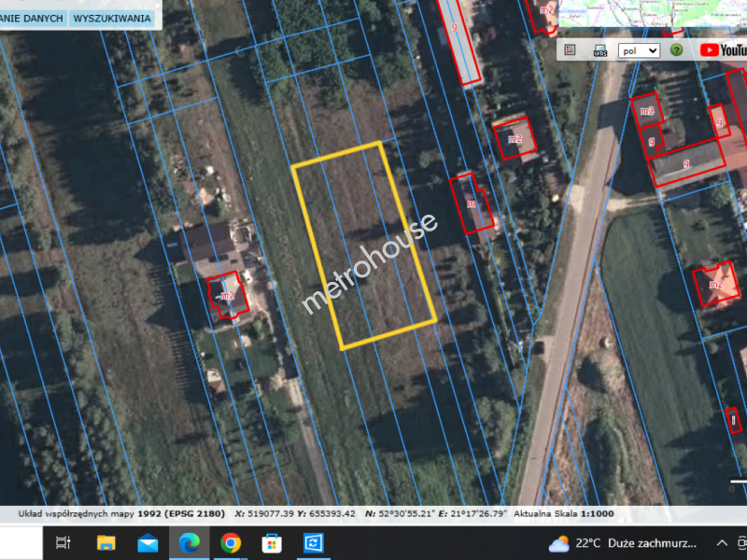
Task: Show hidden system tray icons
Action: [722, 543]
